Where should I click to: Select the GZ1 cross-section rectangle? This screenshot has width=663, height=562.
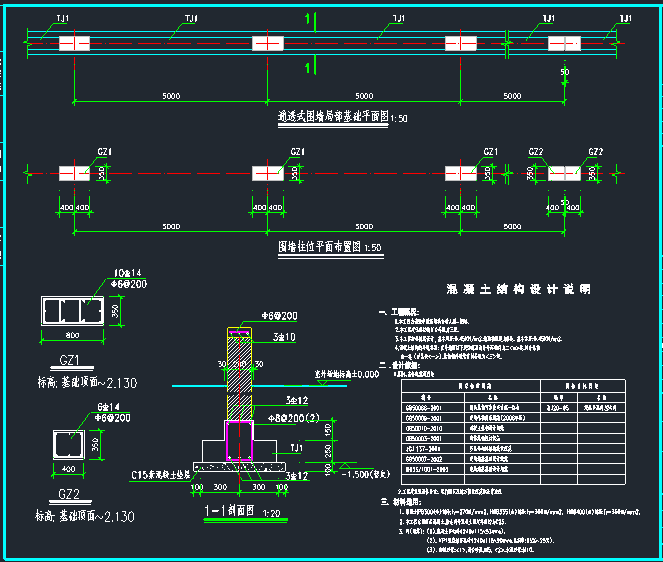pos(72,311)
